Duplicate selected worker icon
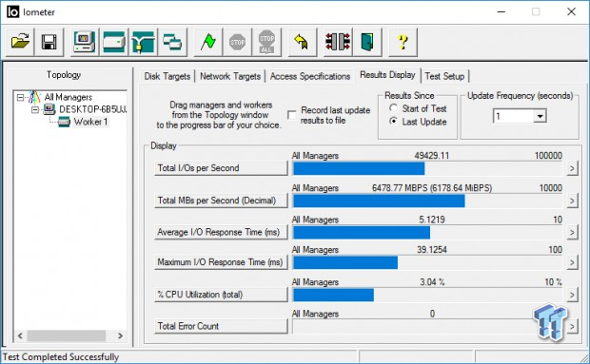The width and height of the screenshot is (590, 364). click(x=172, y=42)
